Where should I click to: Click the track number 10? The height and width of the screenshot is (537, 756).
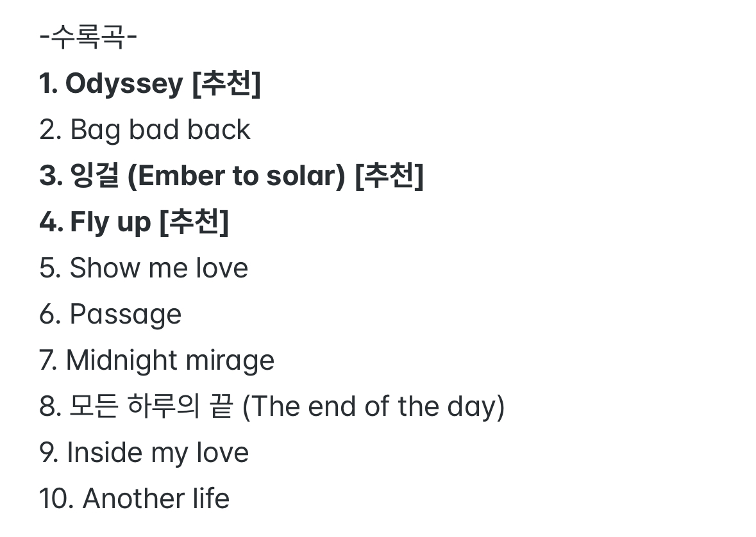54,499
